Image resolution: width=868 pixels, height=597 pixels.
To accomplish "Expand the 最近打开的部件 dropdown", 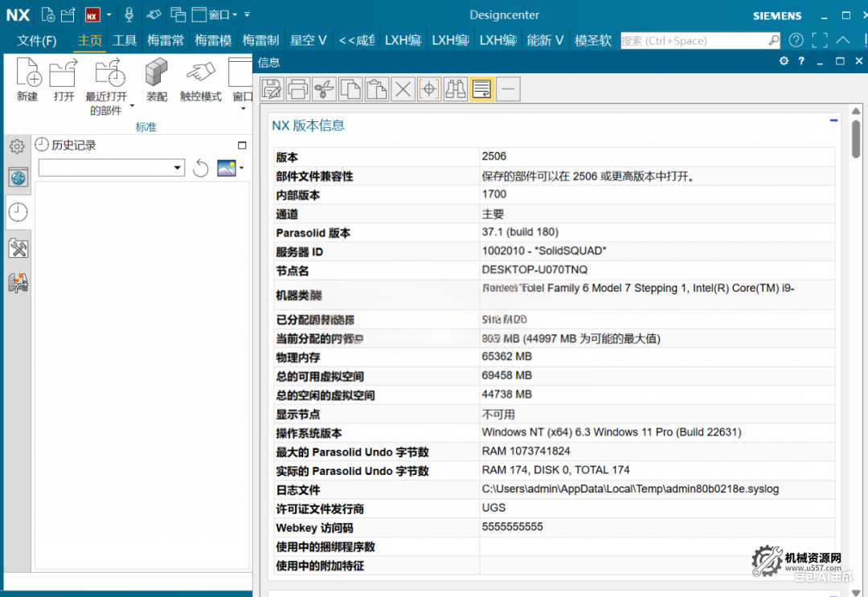I will click(x=132, y=105).
